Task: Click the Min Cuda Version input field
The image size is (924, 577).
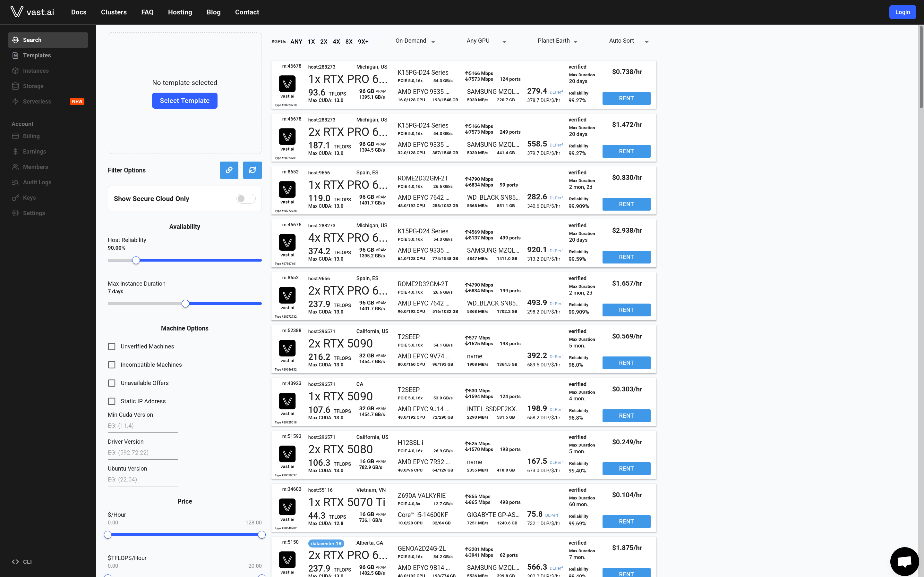Action: click(142, 425)
